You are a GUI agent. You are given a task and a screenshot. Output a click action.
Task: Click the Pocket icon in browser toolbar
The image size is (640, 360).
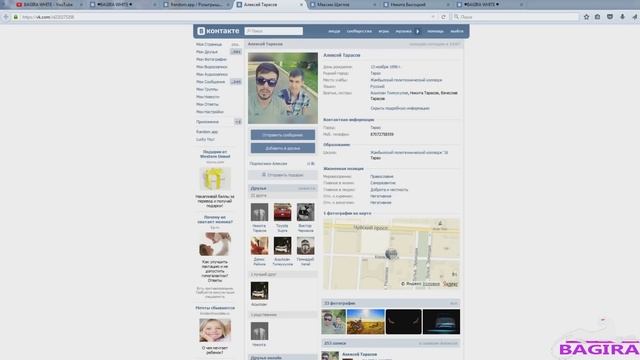coord(610,17)
